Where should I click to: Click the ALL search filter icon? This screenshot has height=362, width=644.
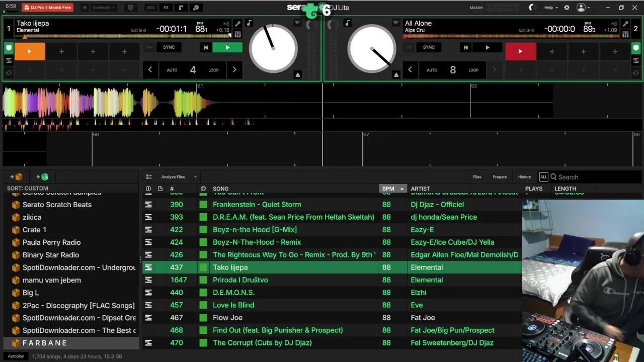[543, 177]
